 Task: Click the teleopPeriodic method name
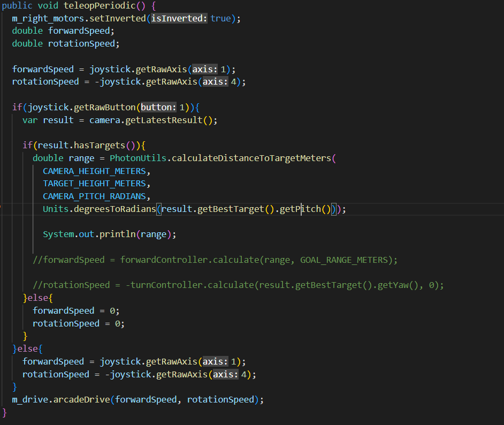pyautogui.click(x=100, y=6)
